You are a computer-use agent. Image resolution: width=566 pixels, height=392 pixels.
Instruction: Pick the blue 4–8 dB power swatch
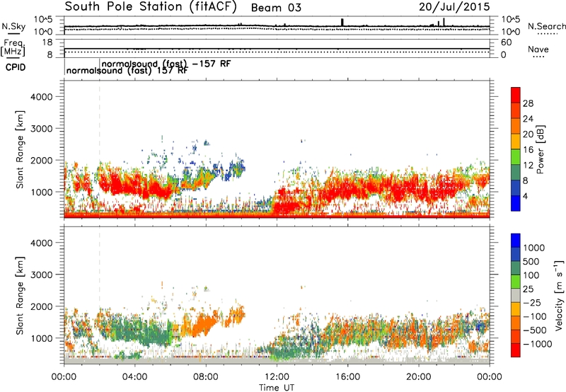click(516, 188)
